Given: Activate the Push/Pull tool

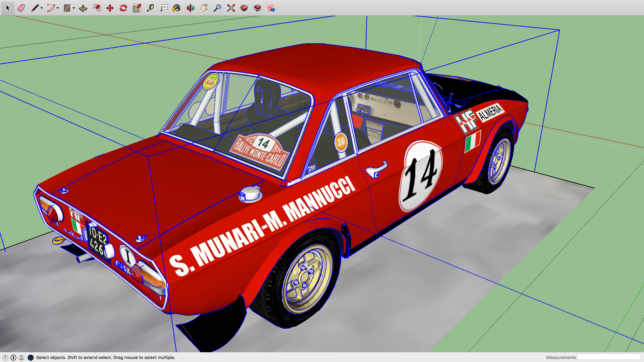Looking at the screenshot, I should coord(83,8).
